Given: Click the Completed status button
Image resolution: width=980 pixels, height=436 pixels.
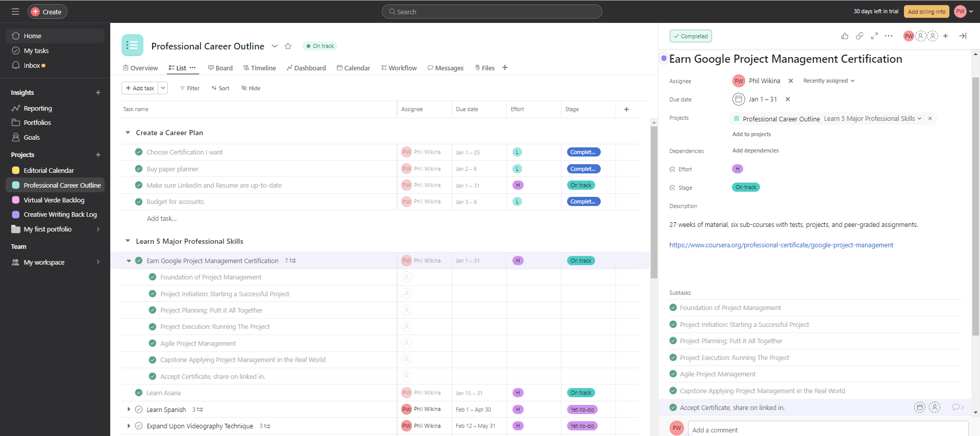Looking at the screenshot, I should pos(691,36).
